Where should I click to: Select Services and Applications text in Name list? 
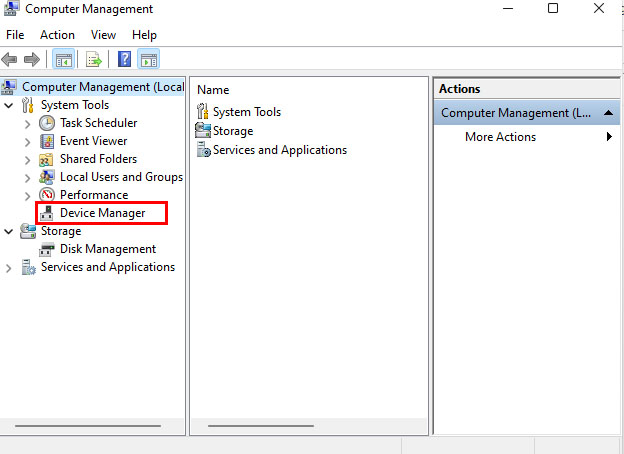(x=280, y=150)
